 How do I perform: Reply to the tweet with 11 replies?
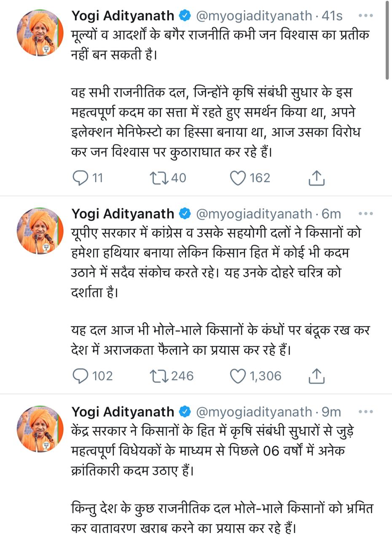pos(81,178)
